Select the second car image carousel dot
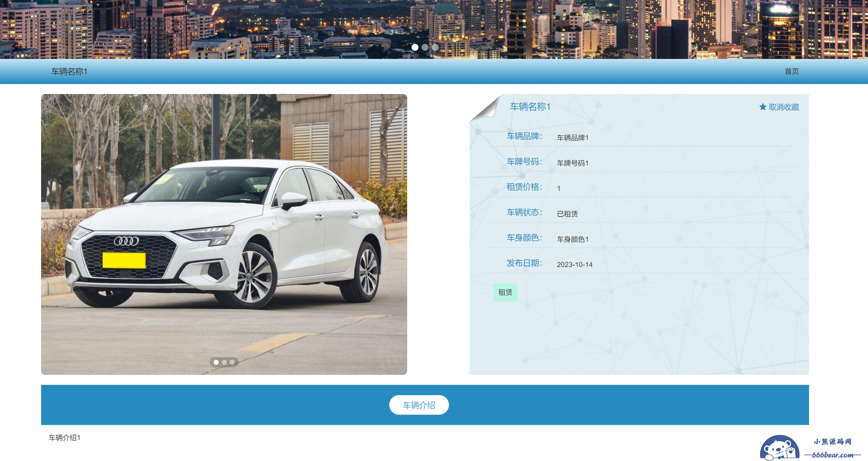This screenshot has height=461, width=868. click(224, 362)
